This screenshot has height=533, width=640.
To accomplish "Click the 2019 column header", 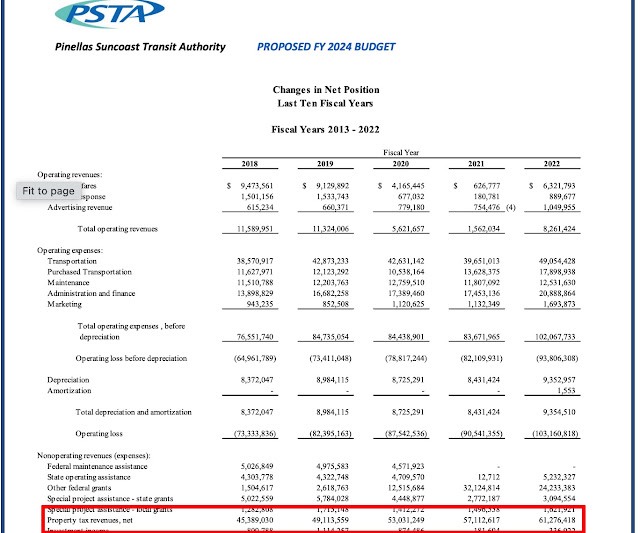I will click(x=325, y=164).
